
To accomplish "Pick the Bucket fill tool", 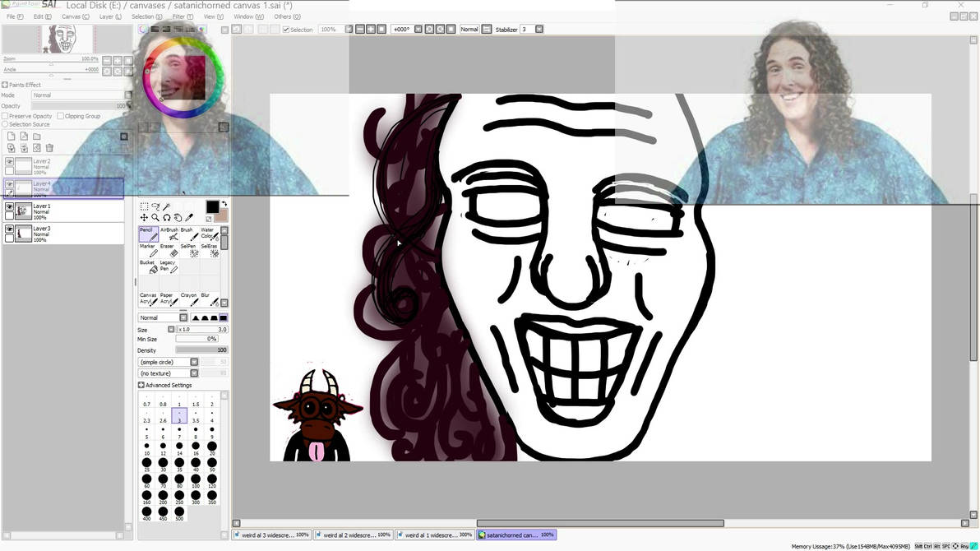I will coord(149,266).
